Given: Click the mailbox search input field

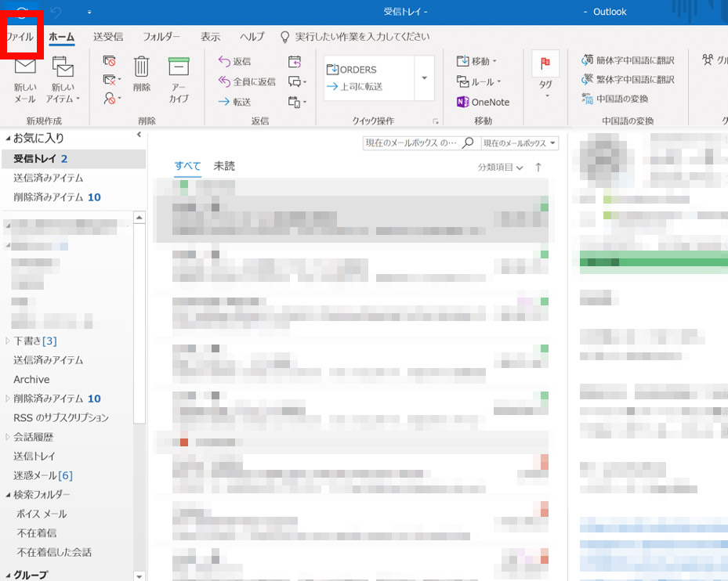Looking at the screenshot, I should (x=411, y=143).
